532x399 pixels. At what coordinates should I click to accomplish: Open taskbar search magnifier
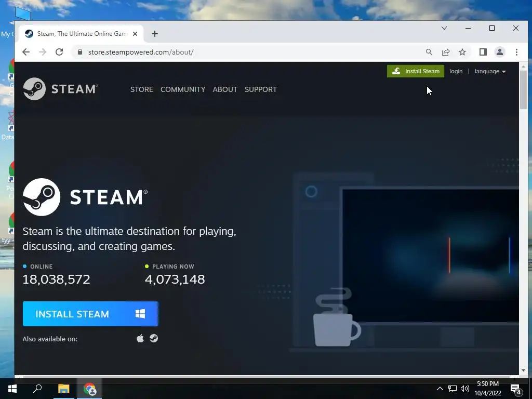[x=37, y=389]
